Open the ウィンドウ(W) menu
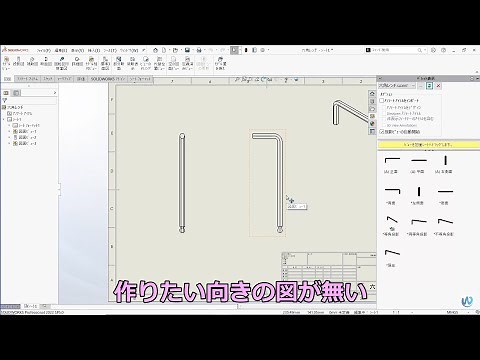Screen dimensions: 480x360 [x=129, y=50]
